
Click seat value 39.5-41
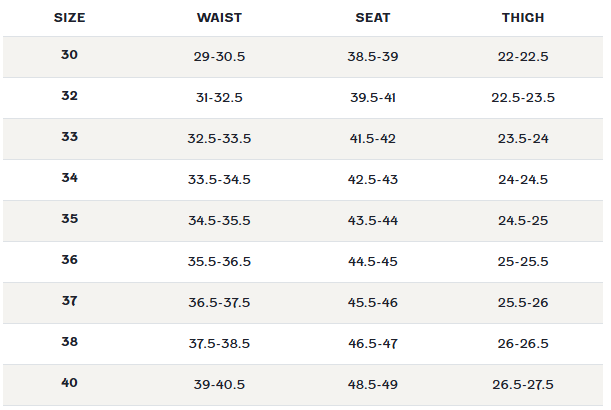click(x=373, y=97)
